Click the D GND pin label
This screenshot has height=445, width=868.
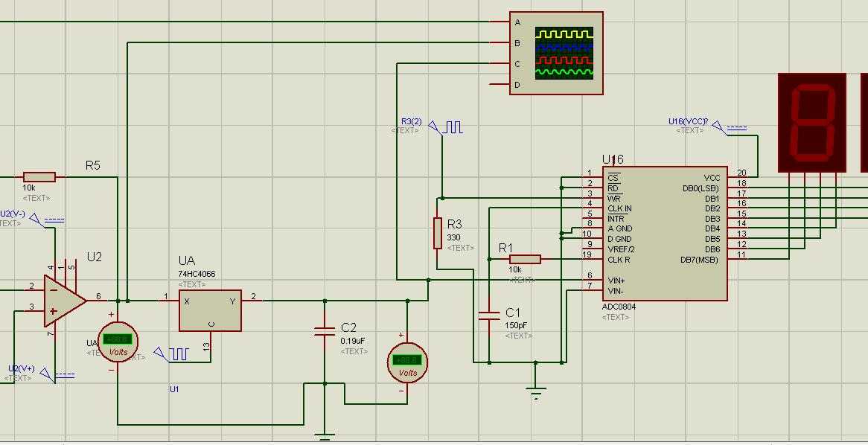(x=620, y=239)
